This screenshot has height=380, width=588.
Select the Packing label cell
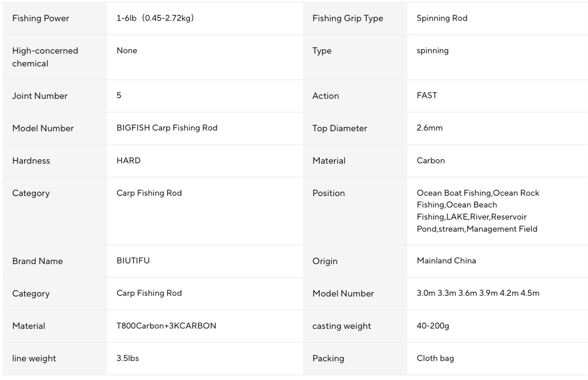[x=355, y=359]
